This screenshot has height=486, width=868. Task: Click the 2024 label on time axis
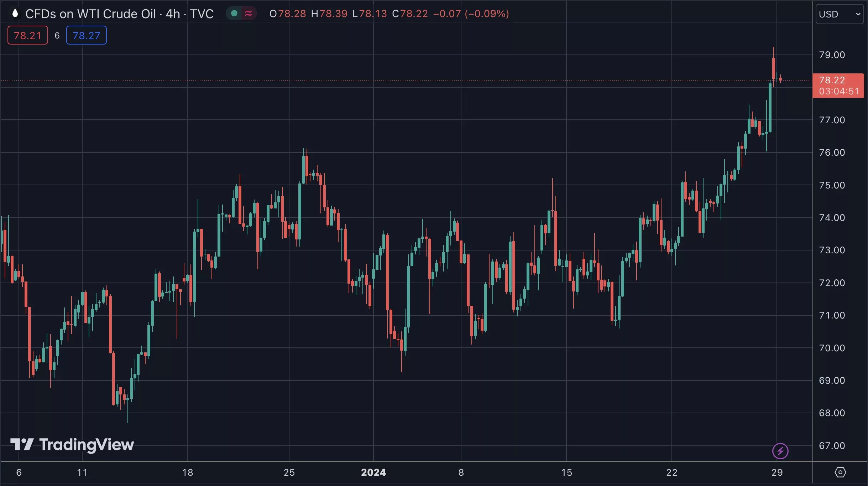[x=373, y=472]
